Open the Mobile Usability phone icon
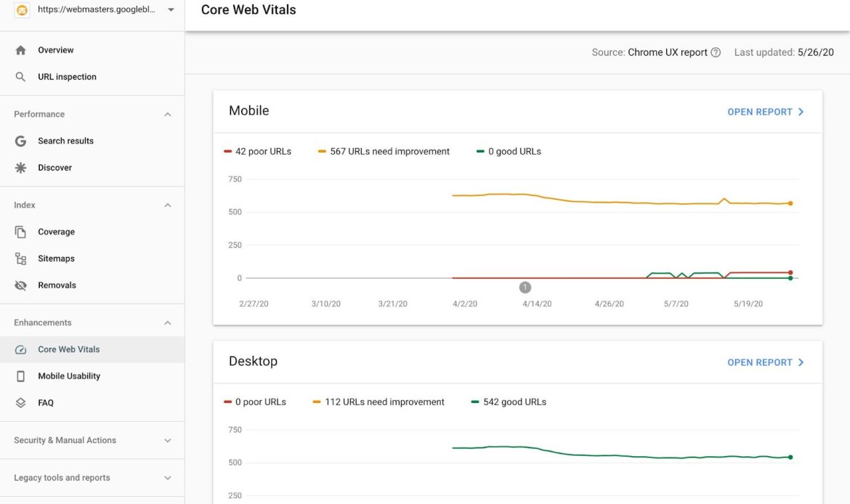This screenshot has height=504, width=850. [x=20, y=375]
